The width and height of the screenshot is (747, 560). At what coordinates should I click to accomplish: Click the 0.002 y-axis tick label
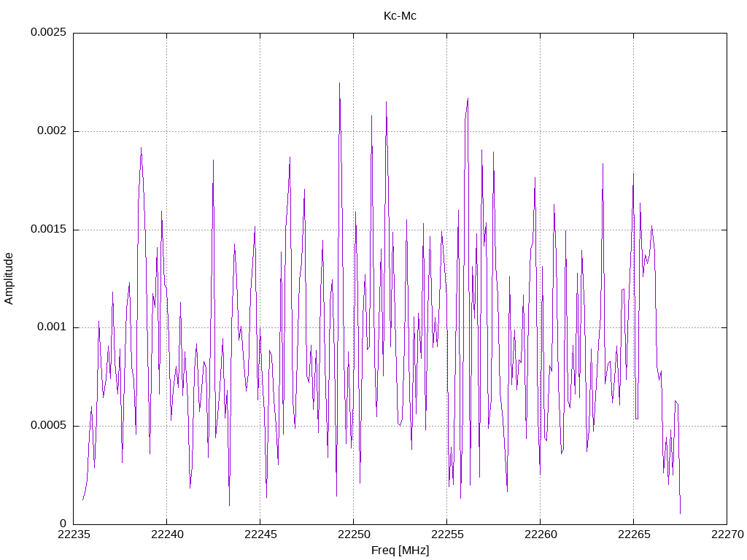(52, 131)
